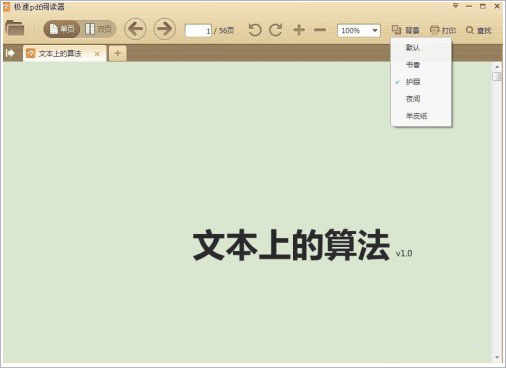Open the 背景 background menu button

tap(406, 30)
